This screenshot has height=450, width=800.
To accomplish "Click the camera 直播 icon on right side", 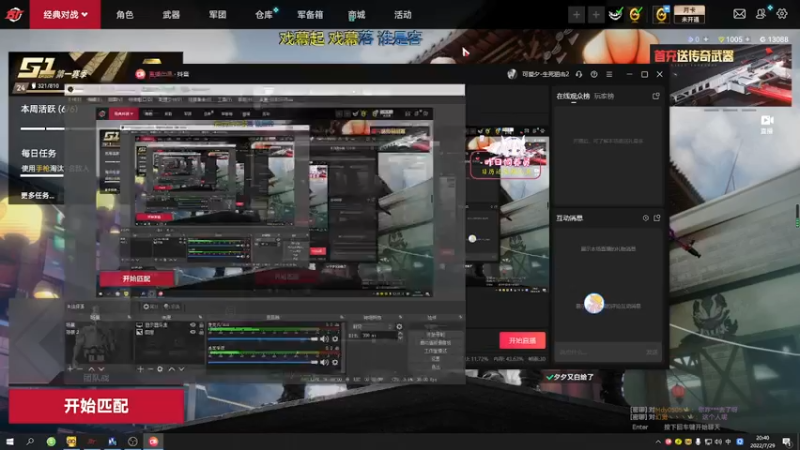I will 767,124.
